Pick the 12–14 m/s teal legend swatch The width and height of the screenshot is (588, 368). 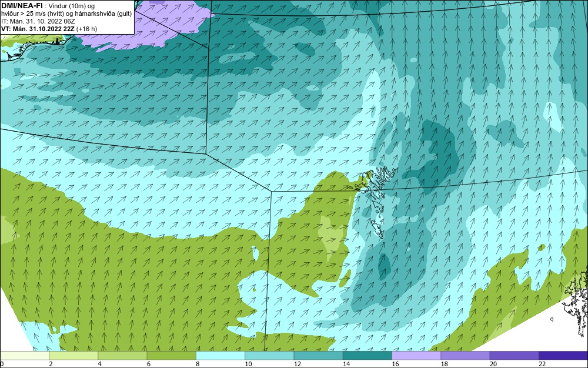318,356
